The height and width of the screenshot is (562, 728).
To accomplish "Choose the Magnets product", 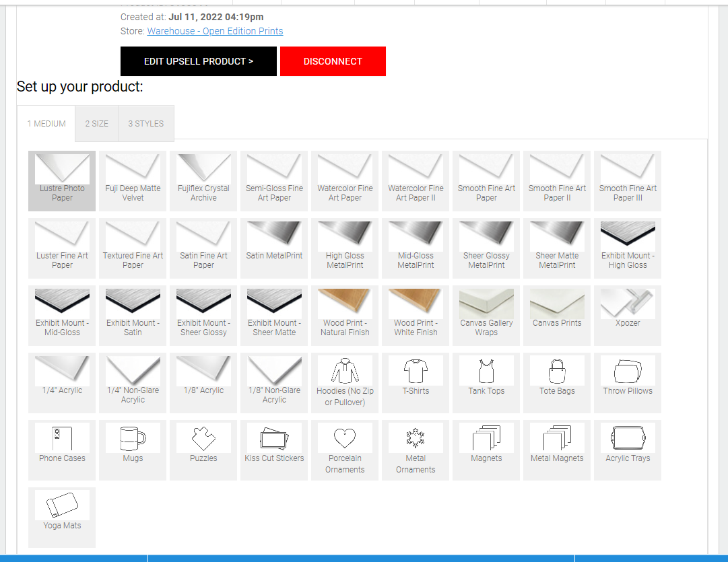I will coord(486,450).
